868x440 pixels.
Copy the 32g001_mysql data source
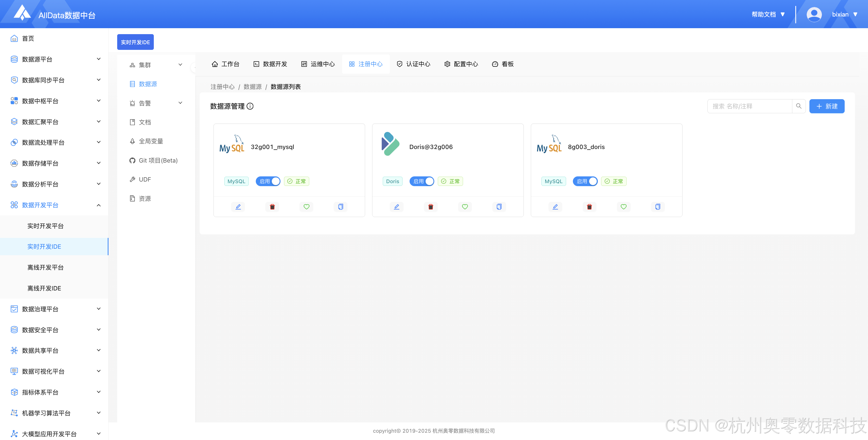[x=340, y=207]
